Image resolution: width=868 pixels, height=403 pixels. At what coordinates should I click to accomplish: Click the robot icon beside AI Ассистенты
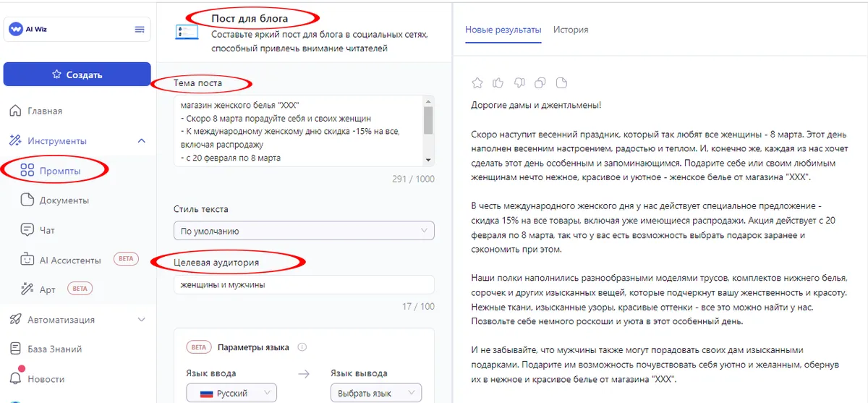pyautogui.click(x=27, y=260)
